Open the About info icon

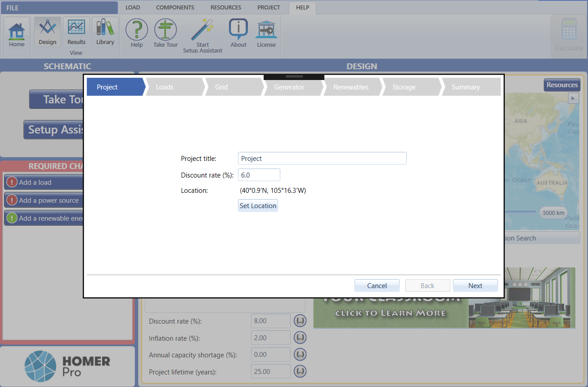pyautogui.click(x=238, y=33)
